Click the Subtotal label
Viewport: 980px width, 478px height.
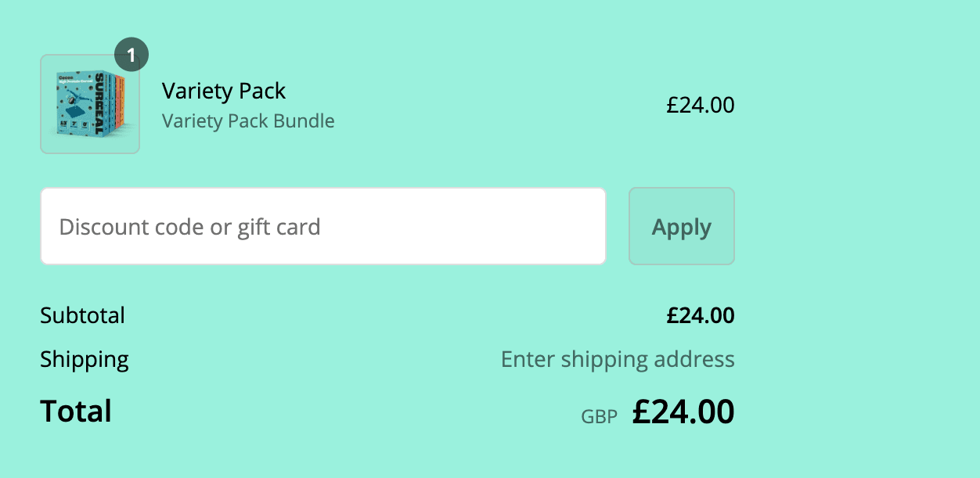82,315
